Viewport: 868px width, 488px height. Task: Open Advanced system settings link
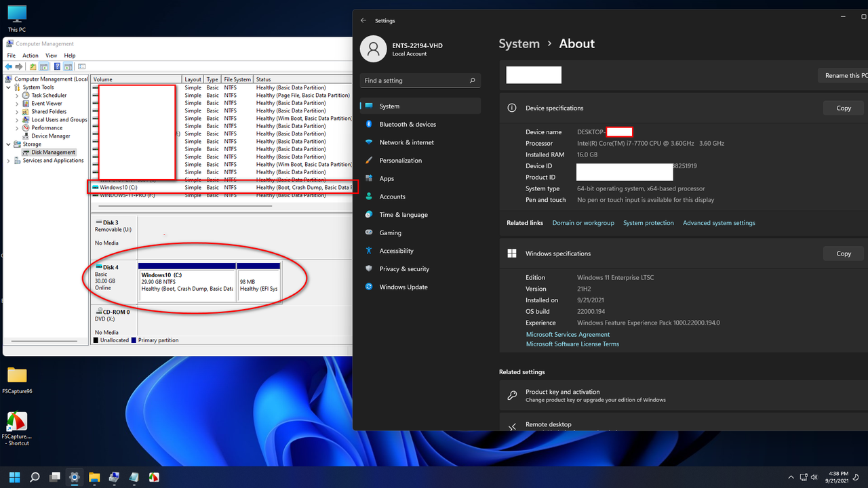(x=719, y=223)
